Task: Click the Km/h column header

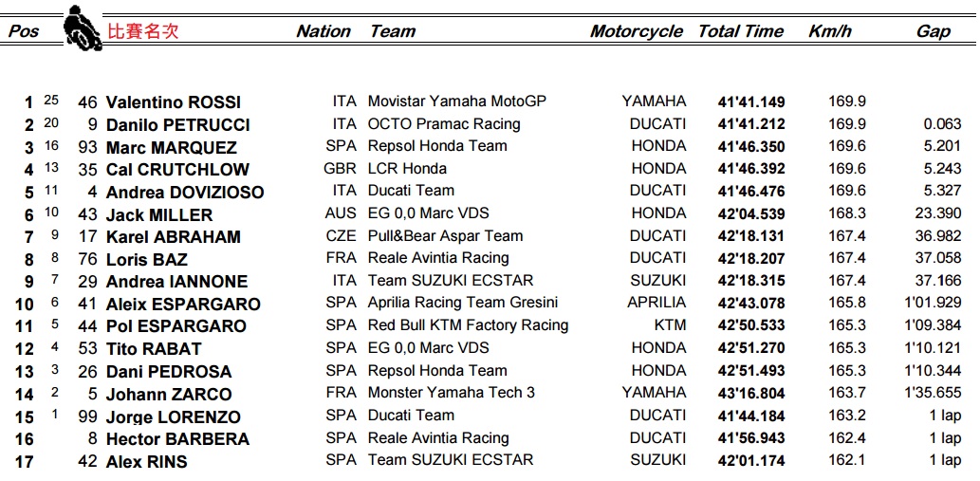Action: [830, 31]
